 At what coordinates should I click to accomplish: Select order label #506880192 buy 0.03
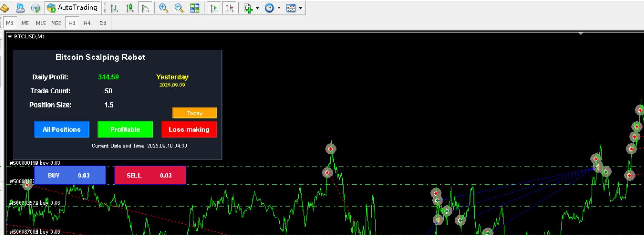pyautogui.click(x=35, y=163)
